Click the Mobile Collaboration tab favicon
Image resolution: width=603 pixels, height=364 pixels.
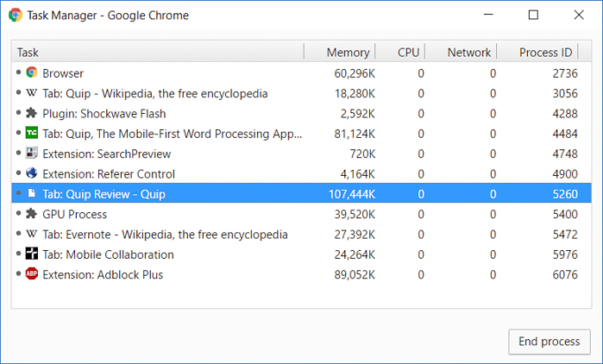click(32, 254)
